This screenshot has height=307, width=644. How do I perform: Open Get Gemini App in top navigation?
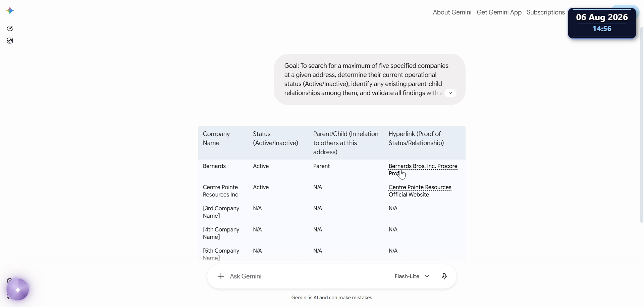pos(499,12)
